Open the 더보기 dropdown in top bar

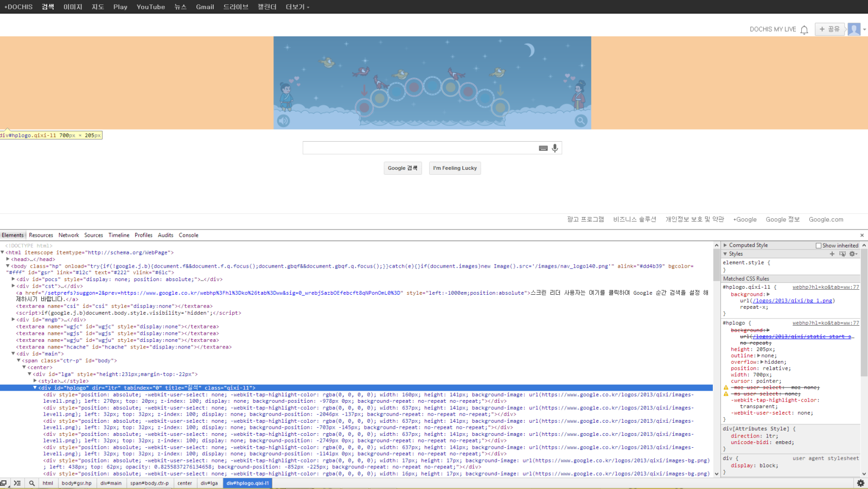297,7
